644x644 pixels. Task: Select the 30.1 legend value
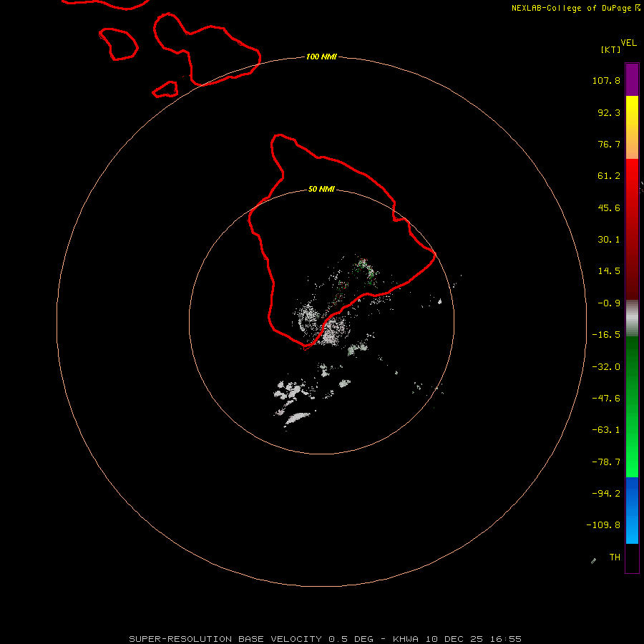tap(609, 240)
